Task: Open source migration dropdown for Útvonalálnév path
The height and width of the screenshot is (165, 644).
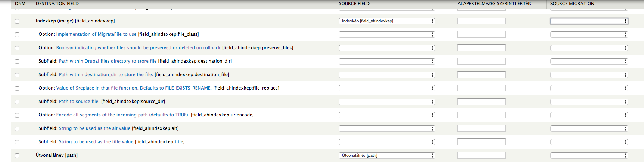Action: coord(589,155)
